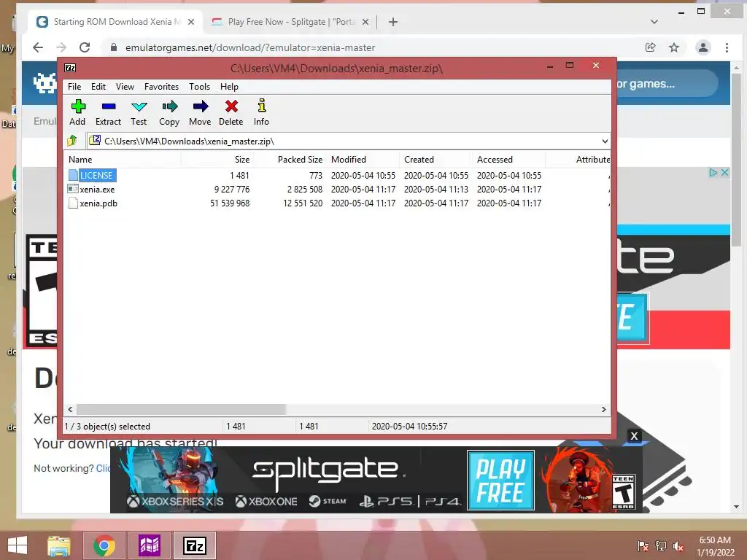The image size is (747, 560).
Task: Reload the emulatorgames.net page
Action: pos(85,47)
